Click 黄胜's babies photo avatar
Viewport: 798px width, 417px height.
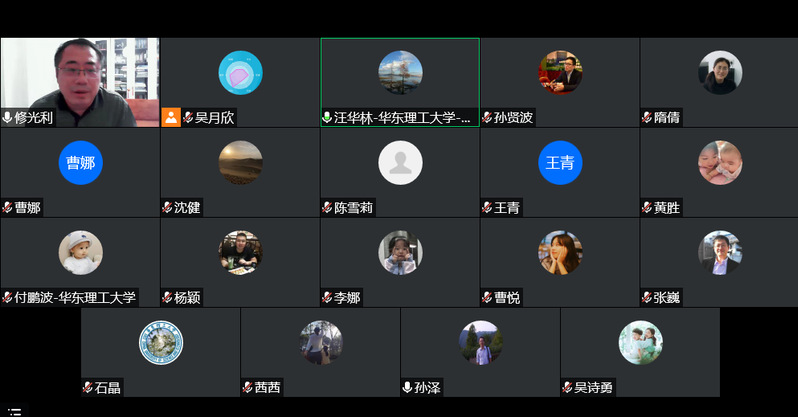pyautogui.click(x=720, y=162)
